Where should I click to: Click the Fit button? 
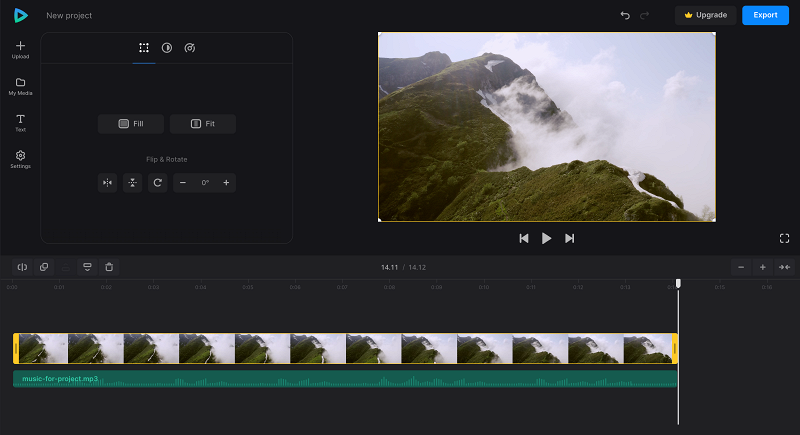(203, 124)
